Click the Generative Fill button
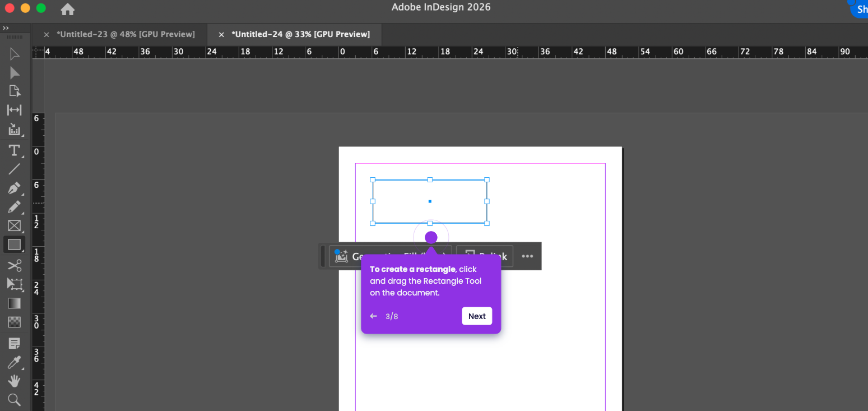Viewport: 868px width, 411px height. [x=390, y=256]
